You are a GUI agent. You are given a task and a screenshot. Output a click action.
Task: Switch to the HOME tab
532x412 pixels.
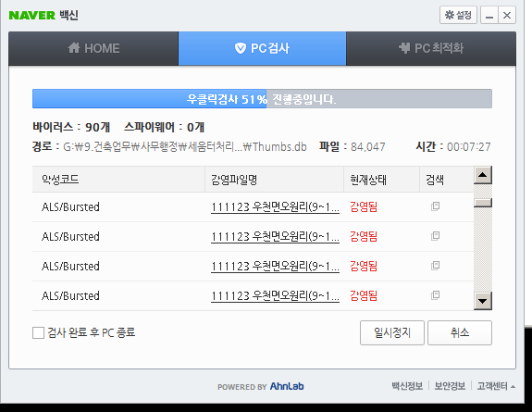tap(93, 48)
